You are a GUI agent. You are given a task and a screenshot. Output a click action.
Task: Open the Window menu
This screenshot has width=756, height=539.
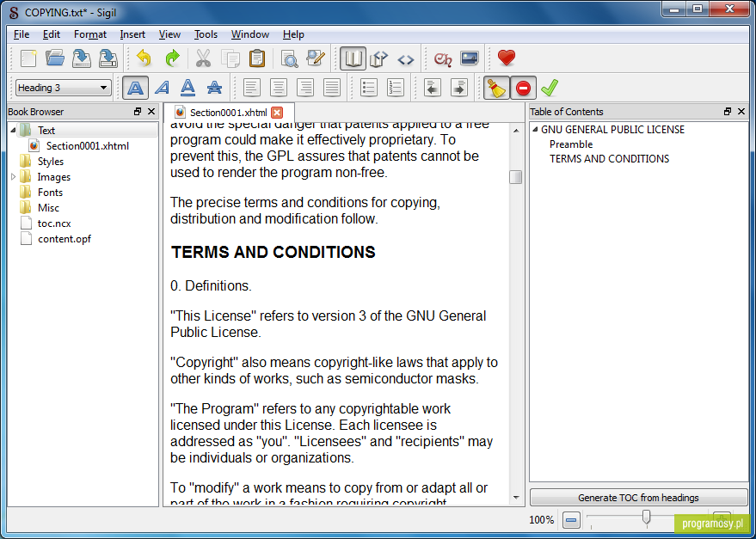click(249, 34)
